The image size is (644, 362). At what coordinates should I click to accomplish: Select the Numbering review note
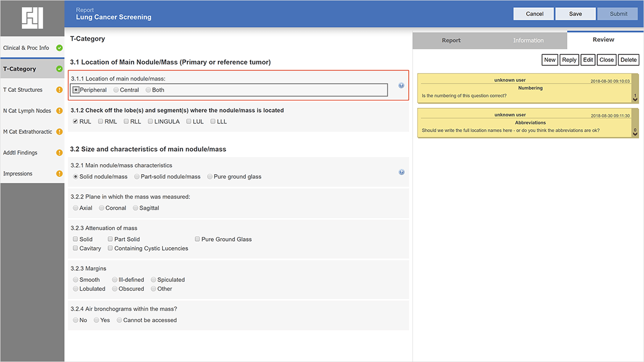528,88
